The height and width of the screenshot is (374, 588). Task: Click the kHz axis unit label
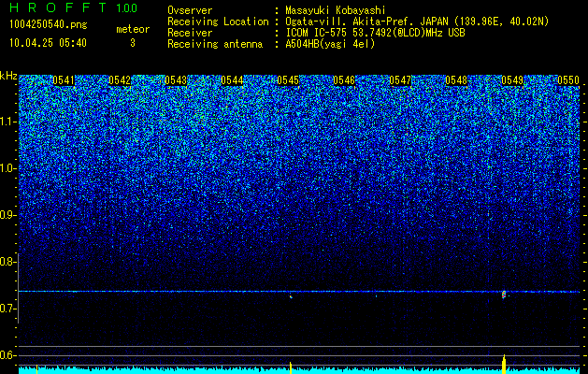[x=8, y=76]
